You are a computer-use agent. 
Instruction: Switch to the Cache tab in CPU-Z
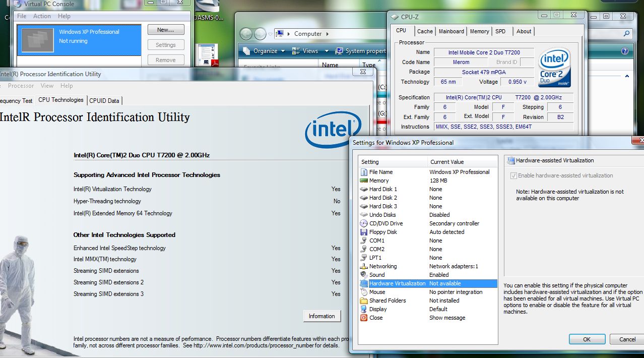pyautogui.click(x=425, y=31)
